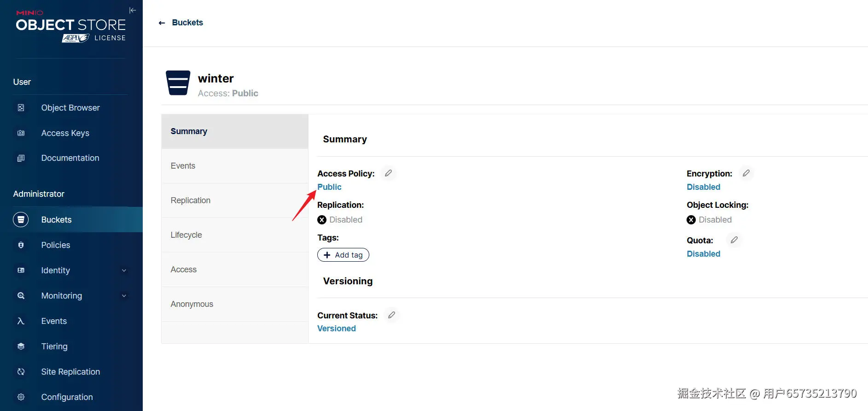
Task: Click the Versioned status link
Action: tap(337, 329)
